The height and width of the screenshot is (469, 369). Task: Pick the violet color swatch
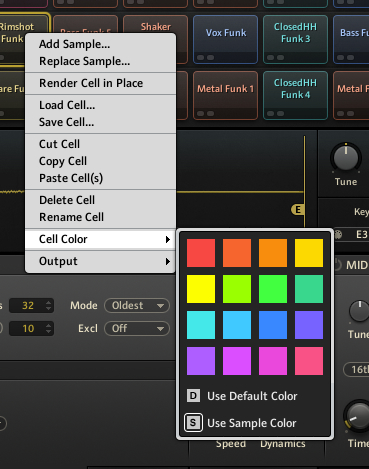[201, 361]
